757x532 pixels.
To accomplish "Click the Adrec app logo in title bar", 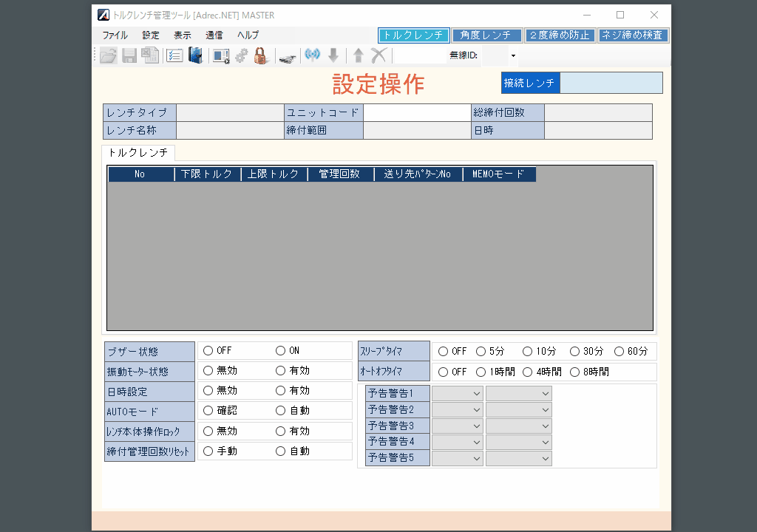I will coord(103,15).
